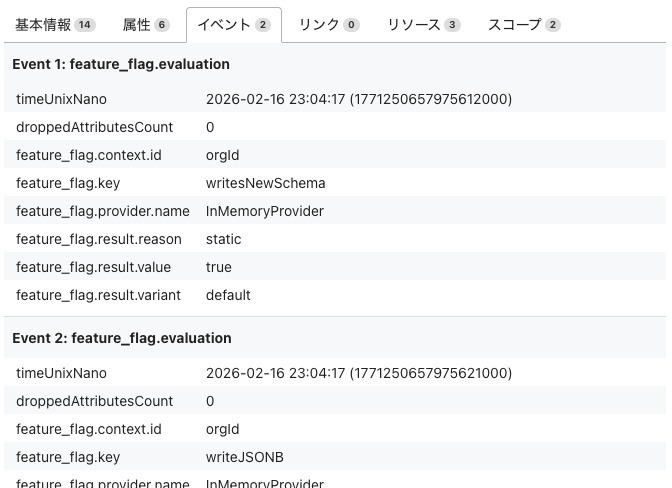Select the static result reason value

point(223,239)
